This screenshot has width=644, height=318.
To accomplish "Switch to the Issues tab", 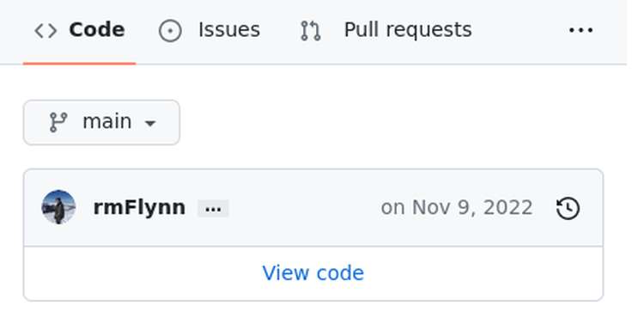I will (210, 30).
